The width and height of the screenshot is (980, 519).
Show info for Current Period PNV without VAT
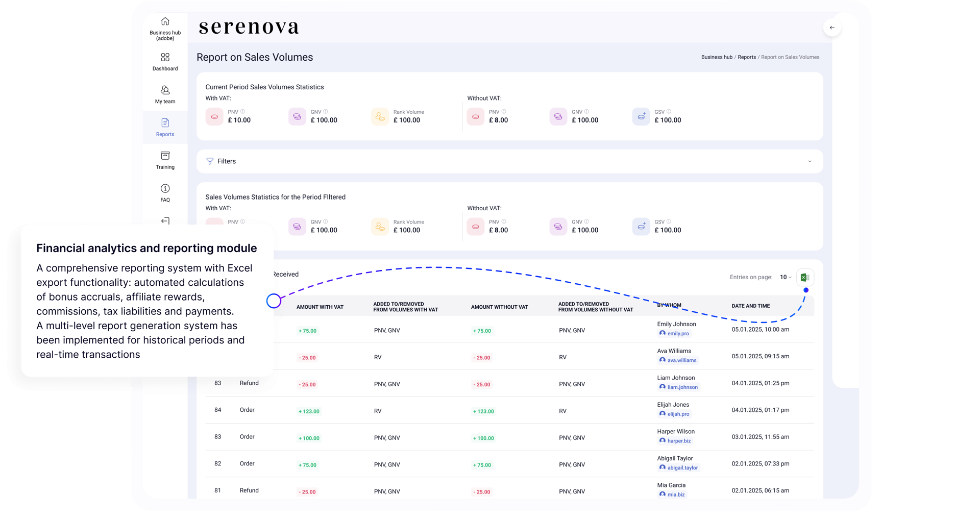click(504, 112)
